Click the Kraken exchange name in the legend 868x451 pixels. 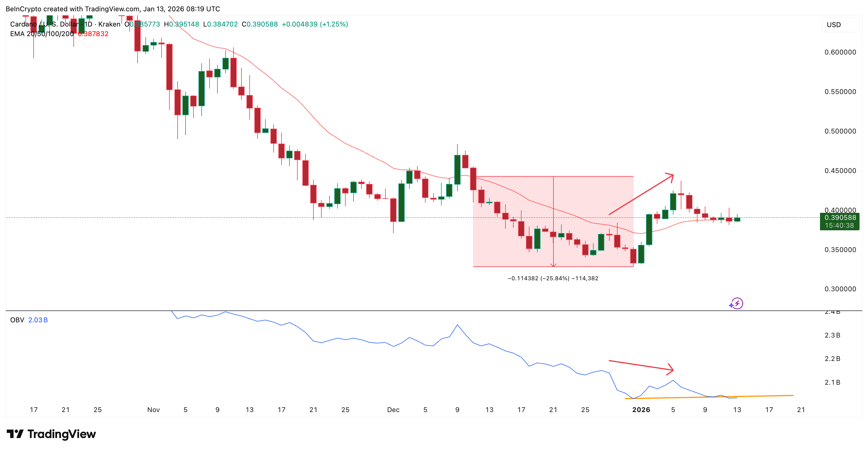pos(110,24)
